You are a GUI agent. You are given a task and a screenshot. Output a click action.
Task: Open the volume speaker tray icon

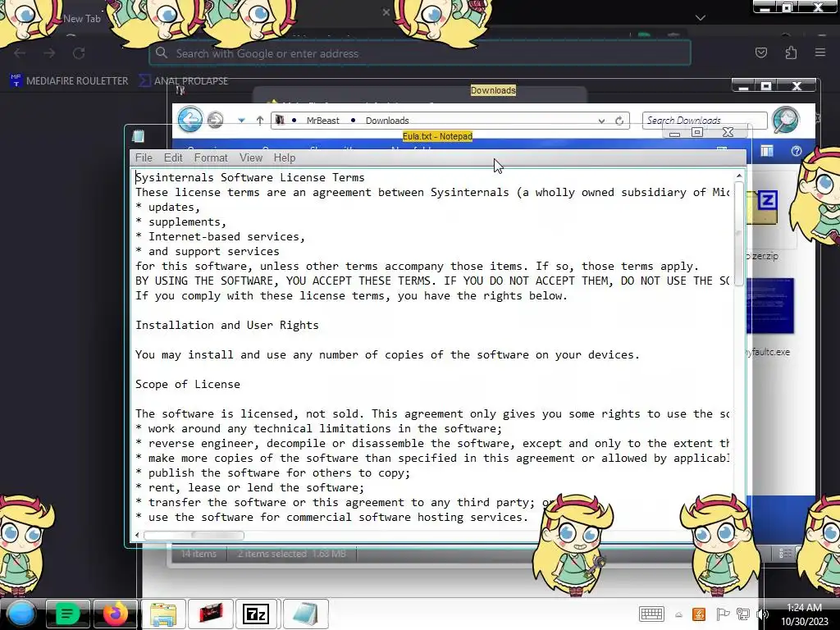tap(762, 614)
